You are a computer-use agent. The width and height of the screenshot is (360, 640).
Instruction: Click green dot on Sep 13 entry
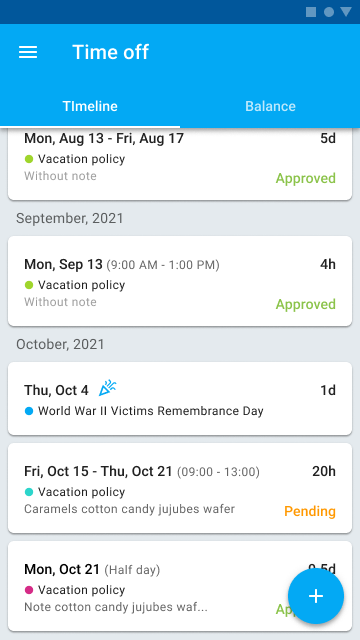pyautogui.click(x=29, y=285)
